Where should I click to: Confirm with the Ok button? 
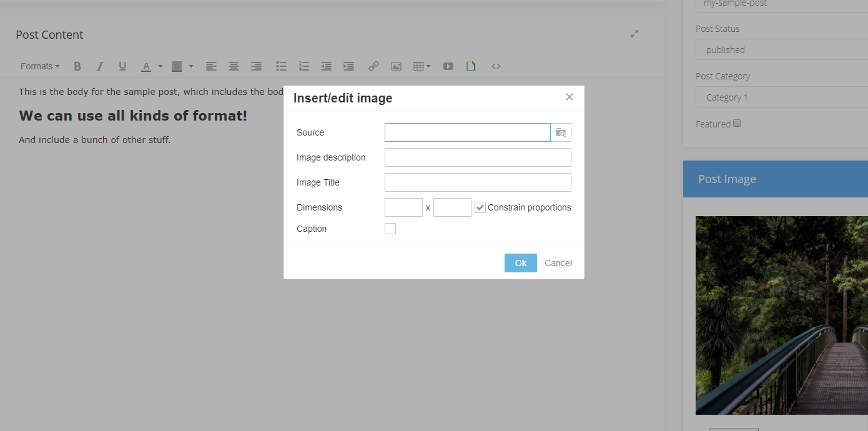(x=520, y=262)
